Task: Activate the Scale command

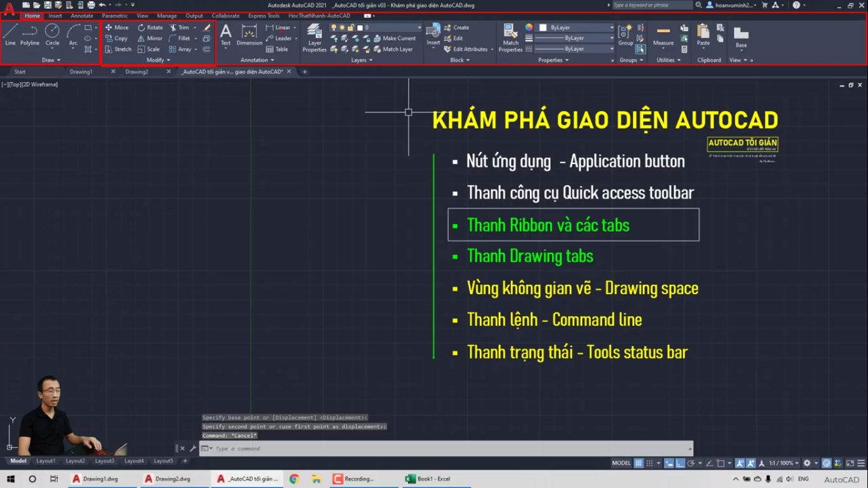Action: coord(149,49)
